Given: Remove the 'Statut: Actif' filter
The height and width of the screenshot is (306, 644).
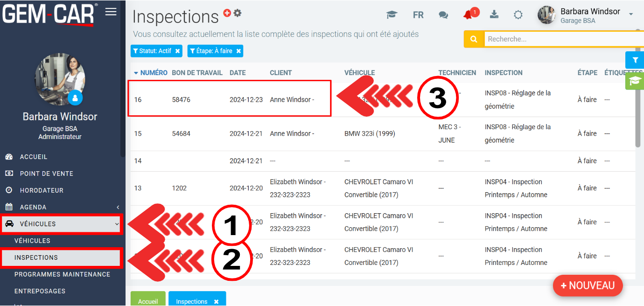Looking at the screenshot, I should coord(177,51).
